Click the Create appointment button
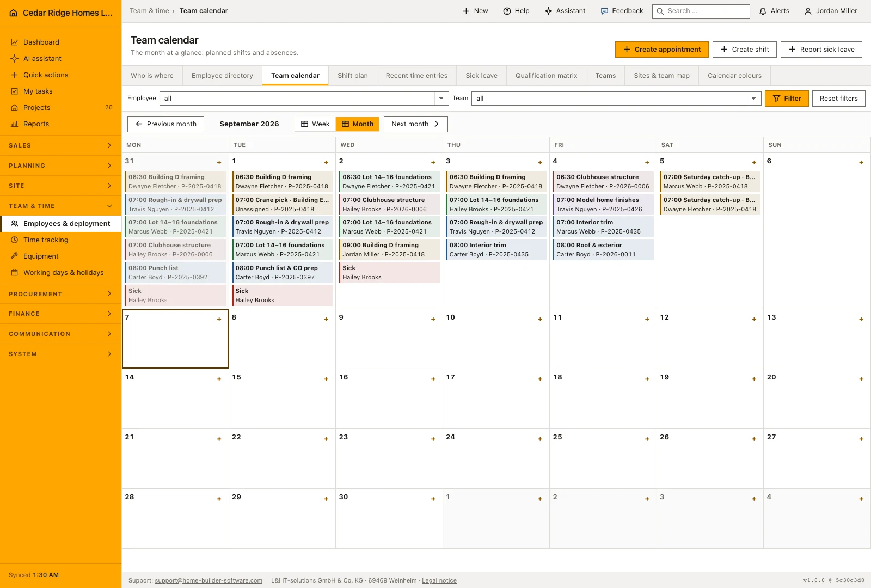871x588 pixels. (662, 50)
